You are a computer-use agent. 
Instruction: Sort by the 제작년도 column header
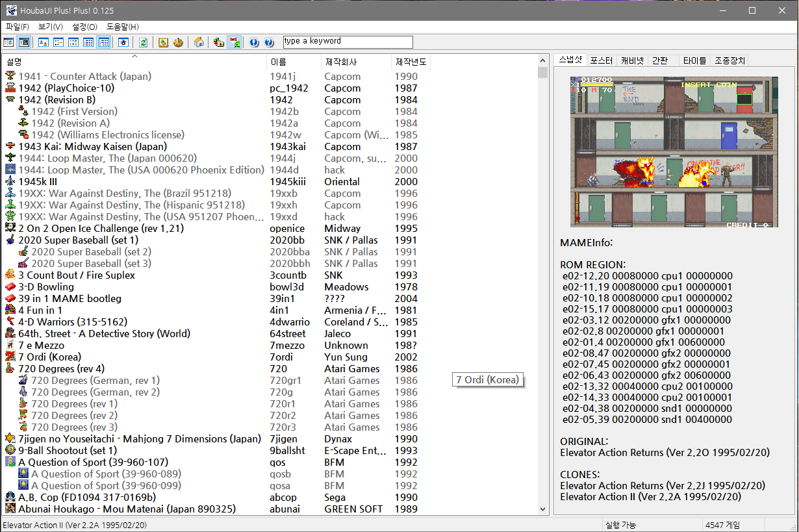411,62
